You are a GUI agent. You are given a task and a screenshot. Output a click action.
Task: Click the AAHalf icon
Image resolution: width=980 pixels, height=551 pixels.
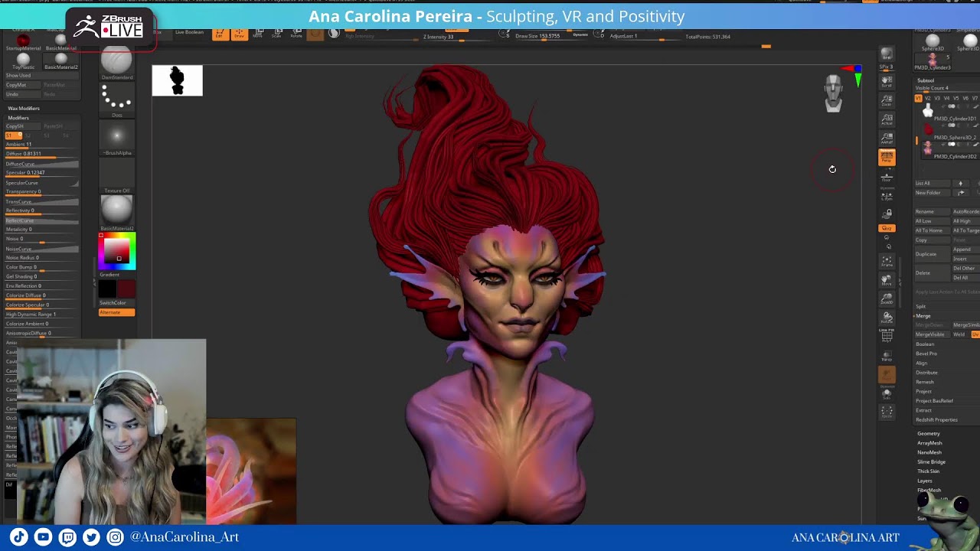[887, 139]
